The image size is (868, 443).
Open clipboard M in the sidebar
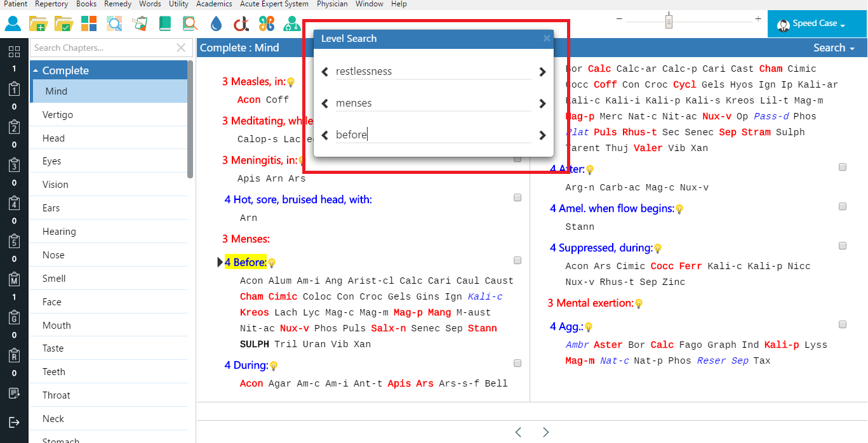[14, 279]
